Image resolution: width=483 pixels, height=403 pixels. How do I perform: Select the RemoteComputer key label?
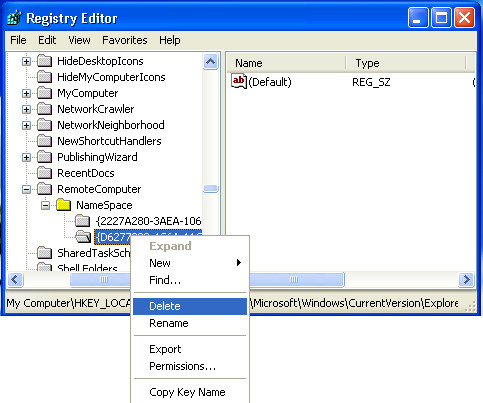[99, 189]
